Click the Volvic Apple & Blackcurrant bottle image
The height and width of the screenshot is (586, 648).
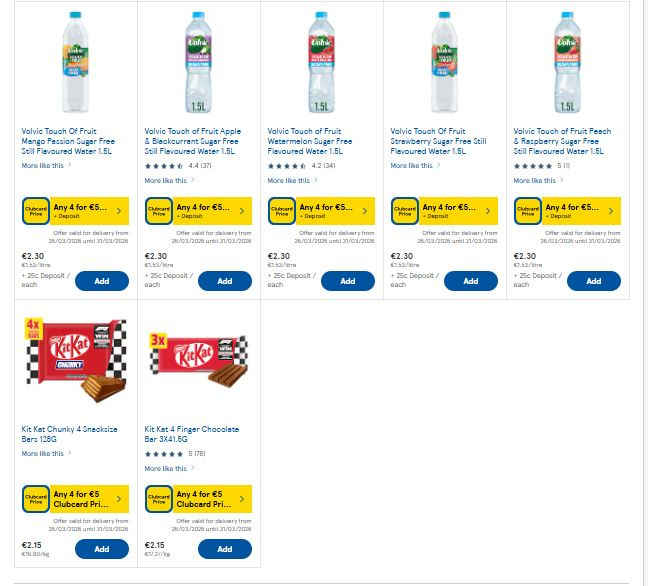[x=199, y=62]
